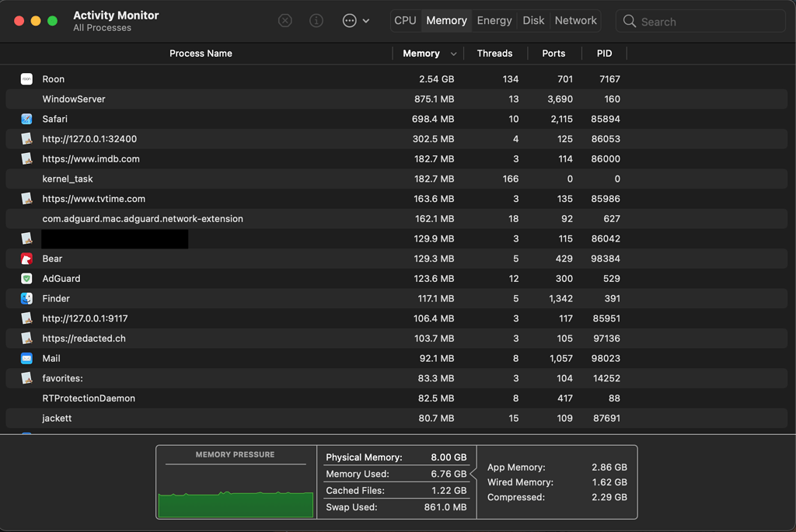Click the redacted.ch row icon
The width and height of the screenshot is (796, 532).
[25, 338]
